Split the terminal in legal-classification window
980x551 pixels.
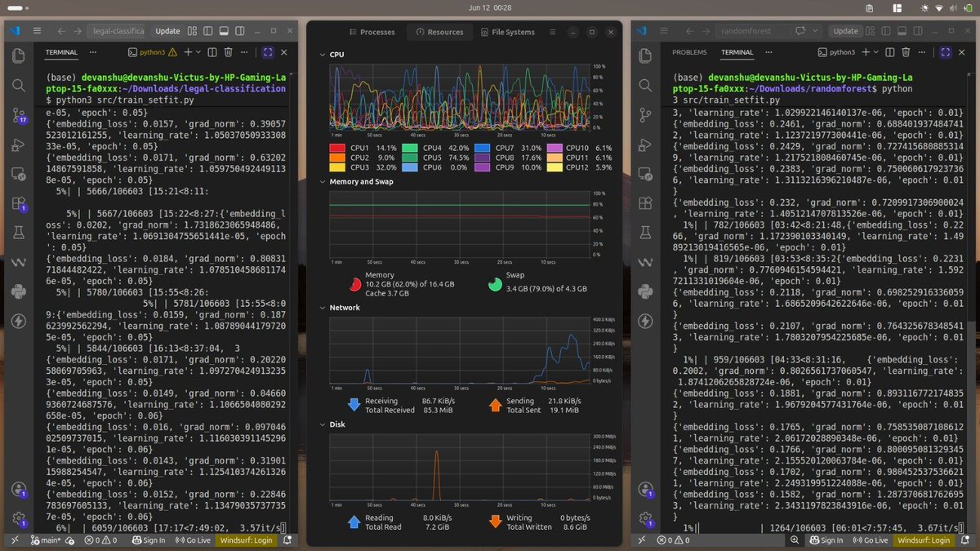(212, 52)
